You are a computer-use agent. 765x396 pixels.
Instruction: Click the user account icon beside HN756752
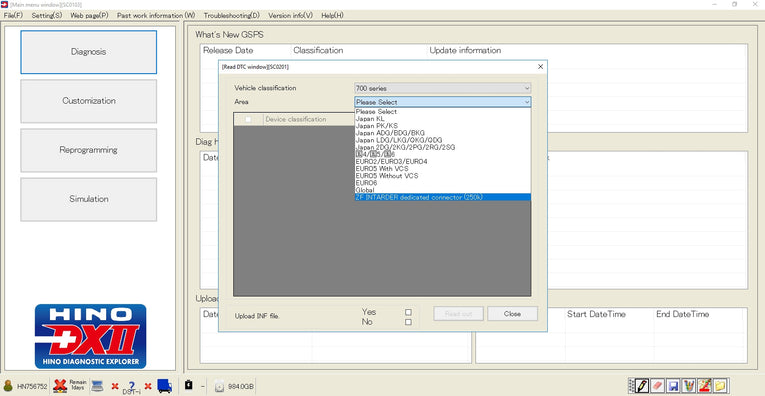pos(8,386)
